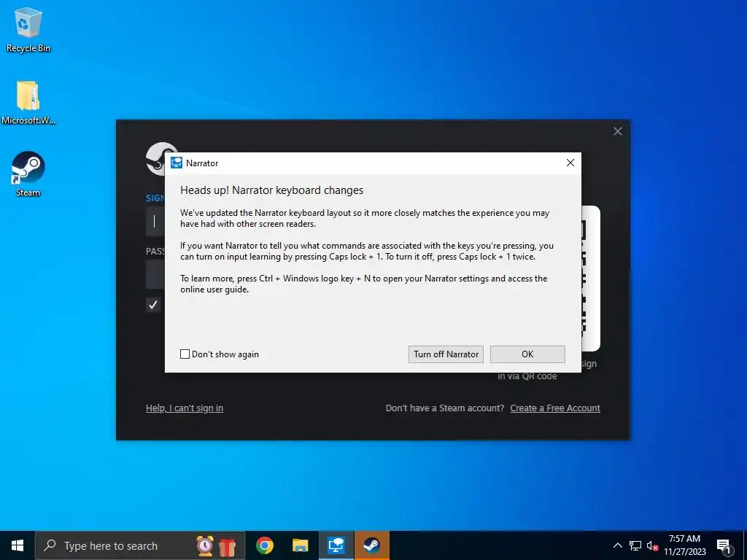
Task: Switch to Narrator app in the taskbar
Action: pyautogui.click(x=336, y=545)
